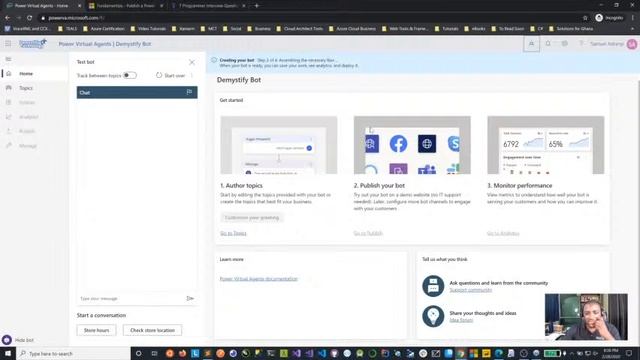The width and height of the screenshot is (640, 360).
Task: Click the Monitor performance thumbnail
Action: click(x=546, y=145)
